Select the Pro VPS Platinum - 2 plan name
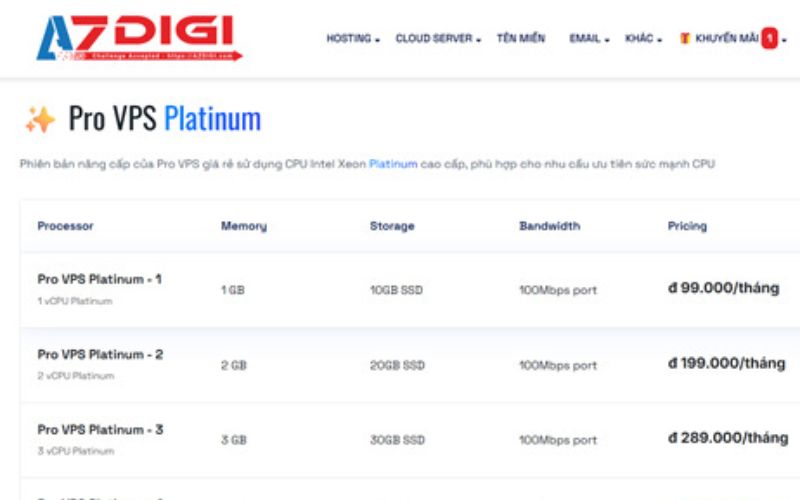The height and width of the screenshot is (500, 800). click(100, 354)
